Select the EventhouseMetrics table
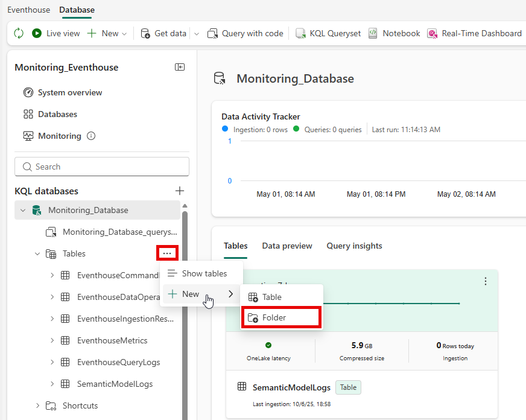Image resolution: width=526 pixels, height=420 pixels. tap(112, 340)
